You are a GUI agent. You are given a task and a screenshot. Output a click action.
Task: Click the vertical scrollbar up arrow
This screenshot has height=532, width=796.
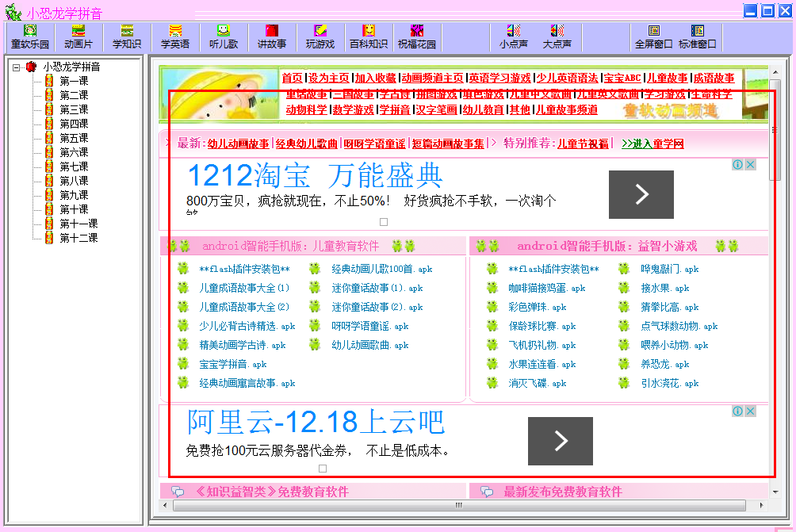(775, 72)
